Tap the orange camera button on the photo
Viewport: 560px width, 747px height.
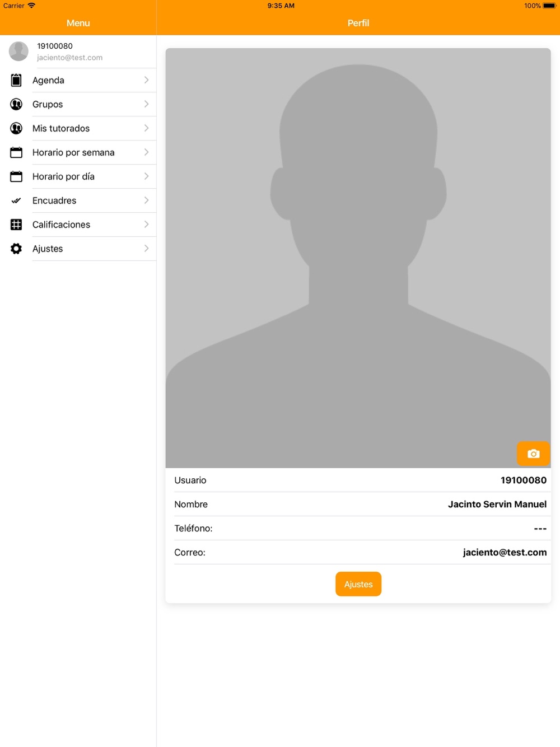(533, 454)
